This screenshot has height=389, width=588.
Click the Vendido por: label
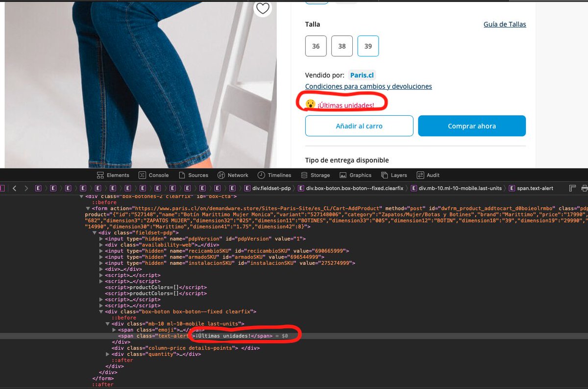click(x=325, y=75)
